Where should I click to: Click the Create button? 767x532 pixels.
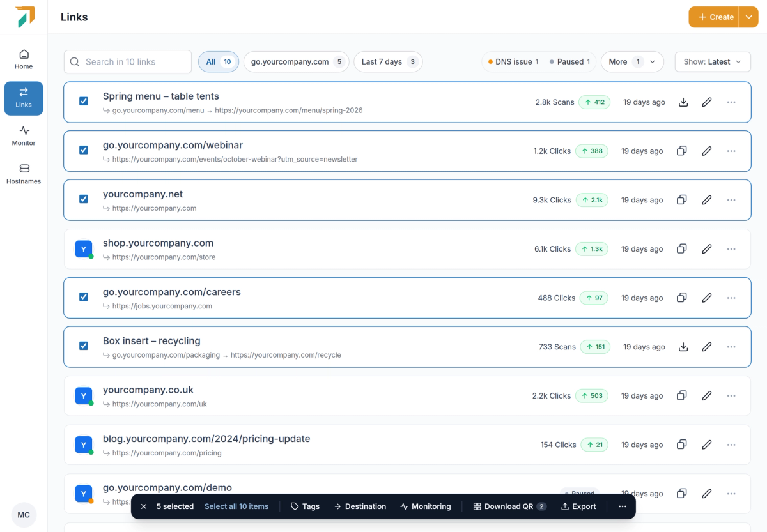click(715, 17)
